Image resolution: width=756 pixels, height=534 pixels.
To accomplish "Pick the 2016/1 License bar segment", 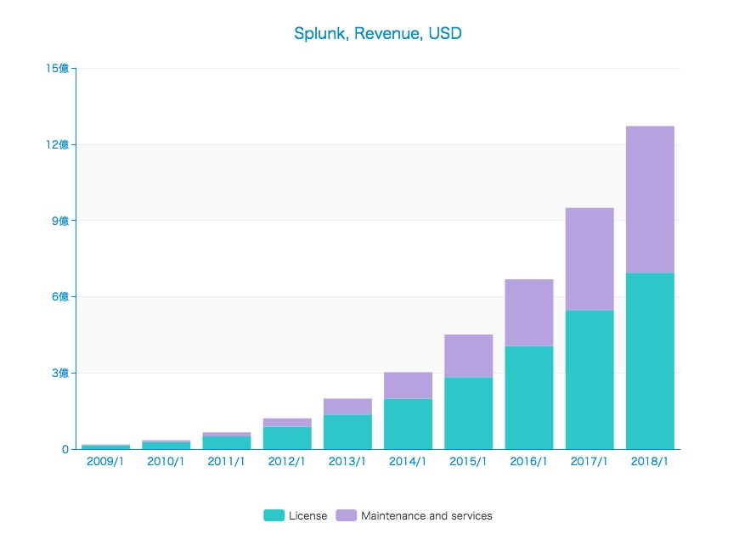I will (529, 397).
